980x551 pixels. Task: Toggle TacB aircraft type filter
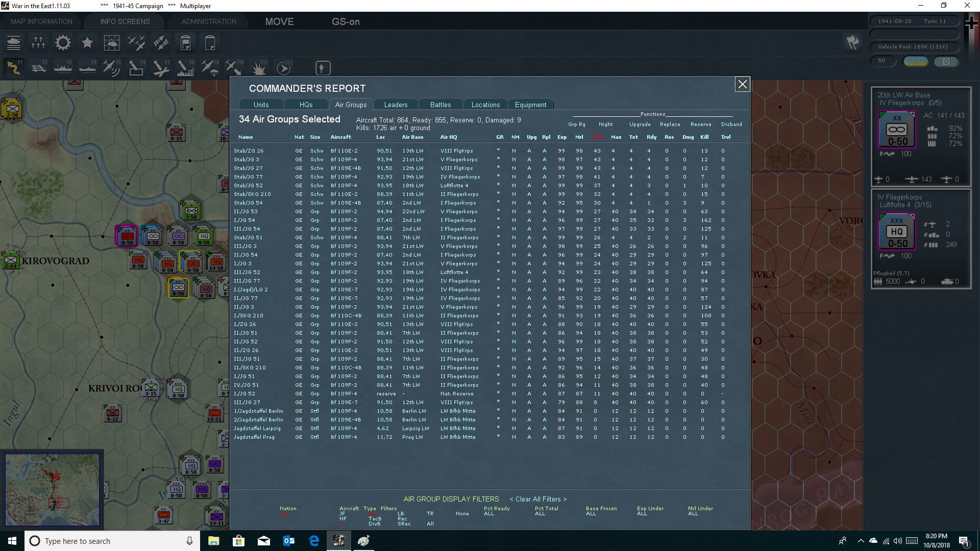pos(375,519)
